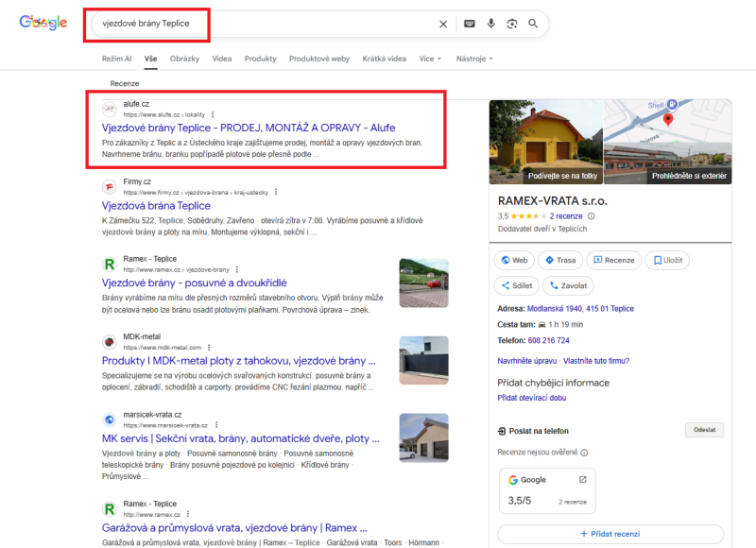
Task: Search by image using the lens icon
Action: coord(512,24)
